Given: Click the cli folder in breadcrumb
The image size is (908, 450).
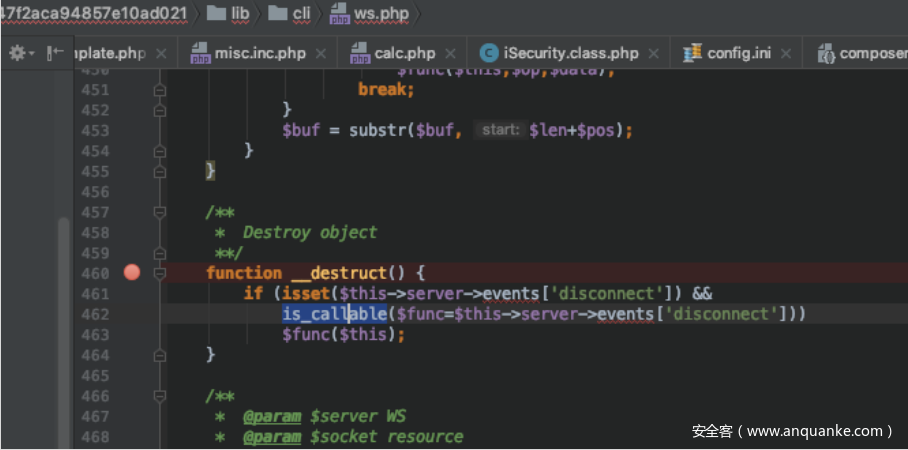Looking at the screenshot, I should pos(295,14).
